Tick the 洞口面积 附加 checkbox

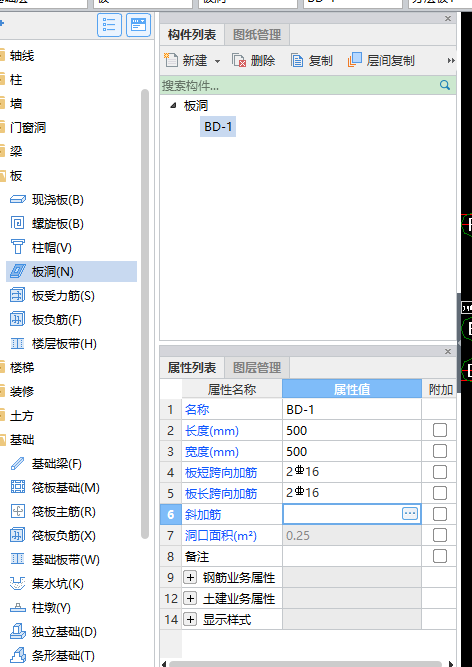(x=440, y=535)
